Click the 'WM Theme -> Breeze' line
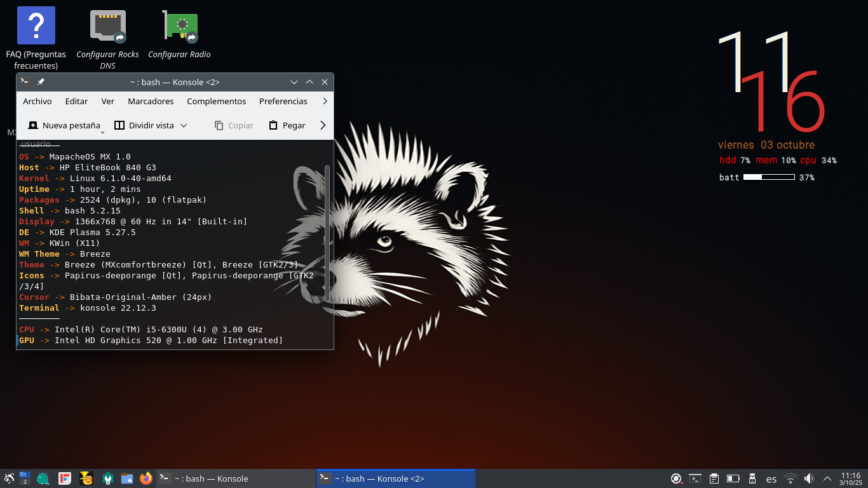 point(65,254)
